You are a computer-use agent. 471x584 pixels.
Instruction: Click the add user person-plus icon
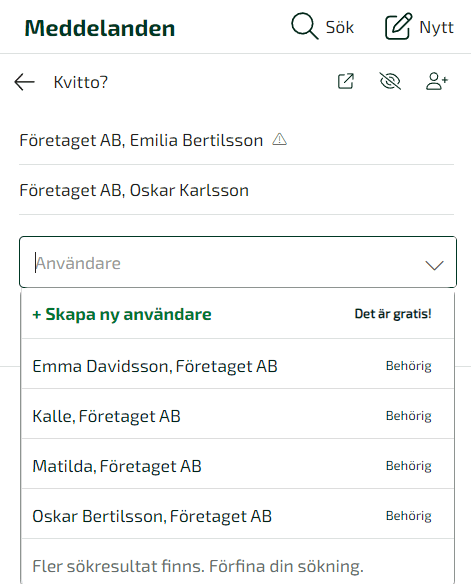coord(437,82)
